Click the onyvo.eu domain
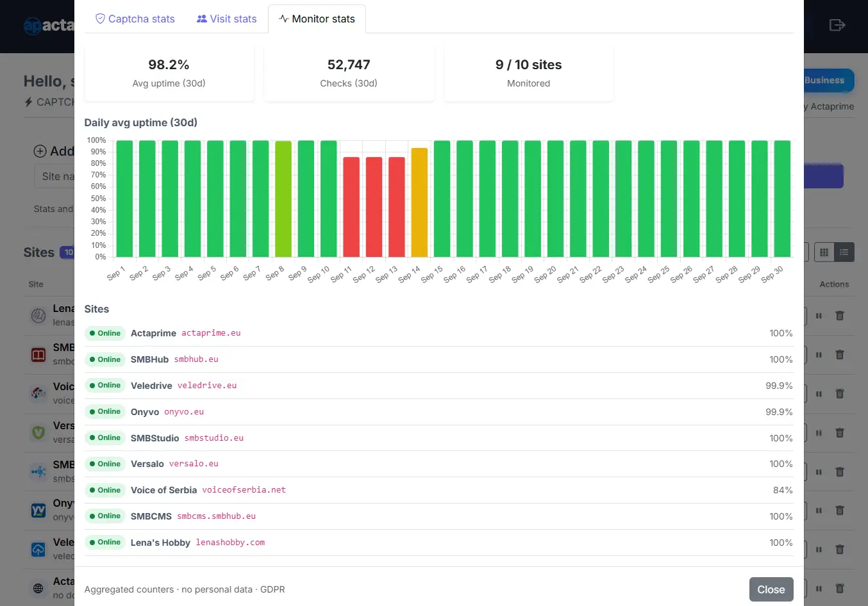 tap(184, 412)
